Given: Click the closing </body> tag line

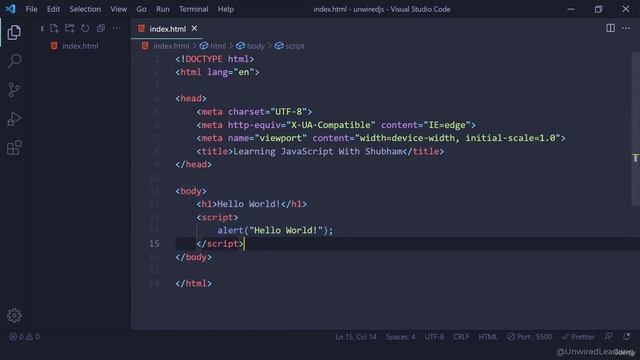Looking at the screenshot, I should pos(193,257).
